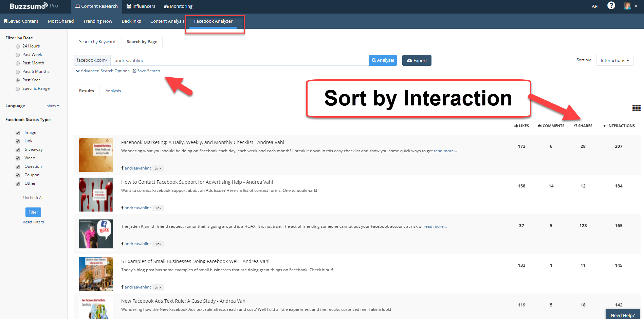644x319 pixels.
Task: Click read more on the Jaden K Smith post
Action: click(x=435, y=226)
